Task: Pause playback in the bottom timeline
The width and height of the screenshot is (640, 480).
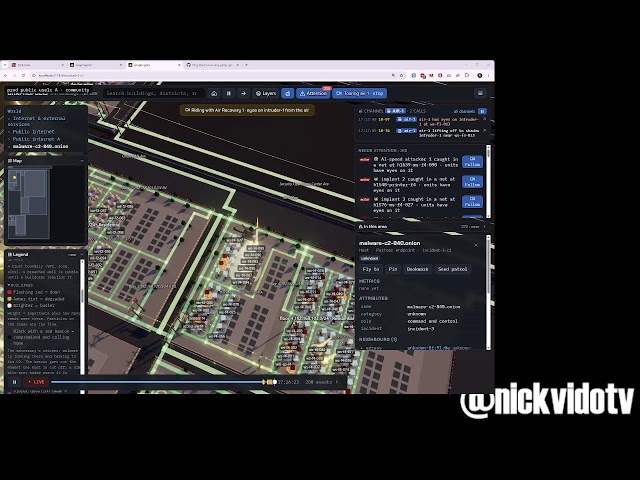Action: (x=14, y=382)
